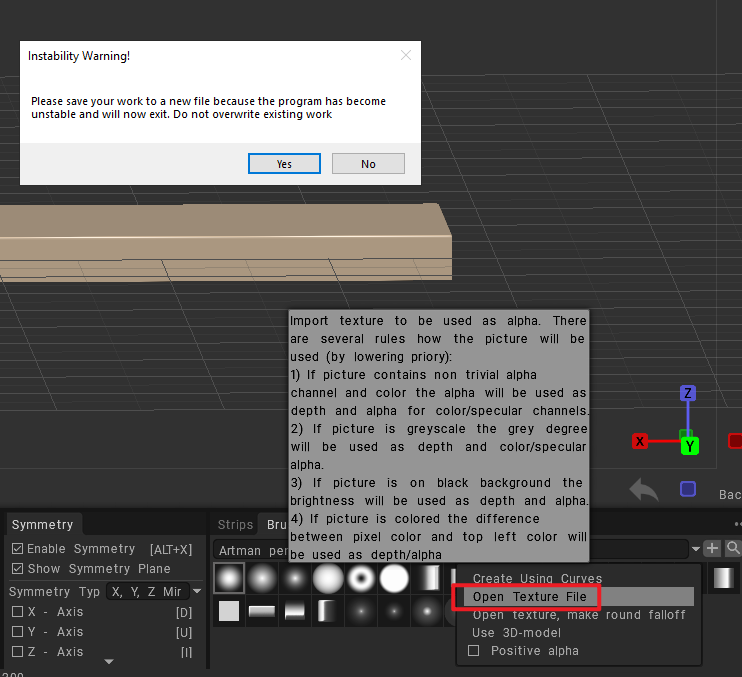This screenshot has height=677, width=742.
Task: Expand the Symmetry panel bottom arrow
Action: pos(109,661)
